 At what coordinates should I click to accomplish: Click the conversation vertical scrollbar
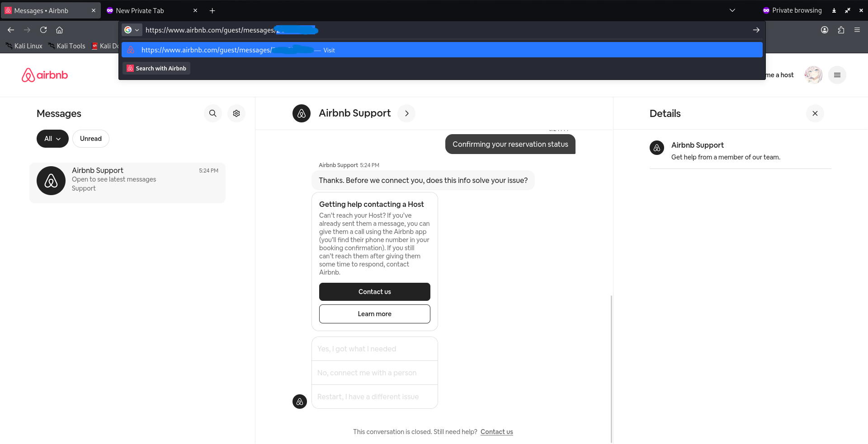pyautogui.click(x=611, y=368)
